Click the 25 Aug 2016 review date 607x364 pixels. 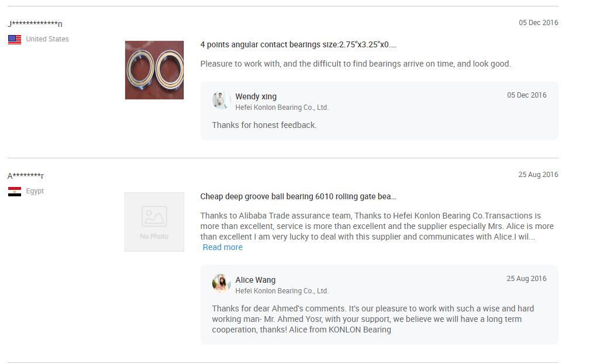[x=538, y=175]
